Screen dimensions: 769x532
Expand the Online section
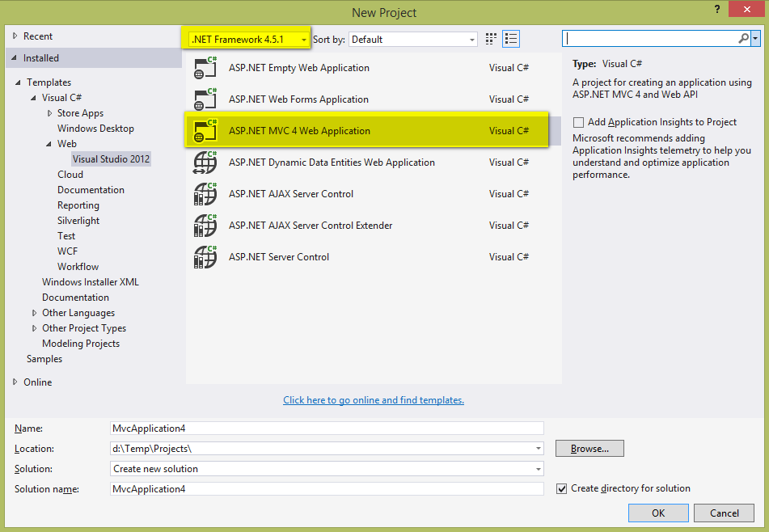coord(15,382)
